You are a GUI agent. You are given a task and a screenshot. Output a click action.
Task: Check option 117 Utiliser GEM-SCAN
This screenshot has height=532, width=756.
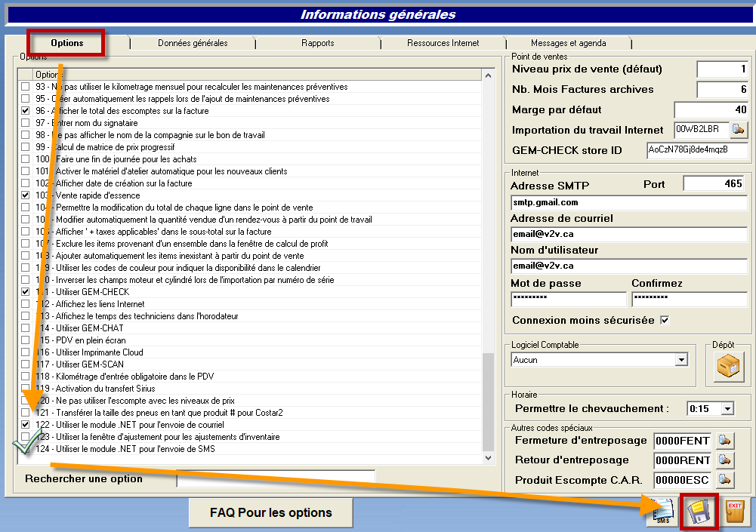pos(26,364)
